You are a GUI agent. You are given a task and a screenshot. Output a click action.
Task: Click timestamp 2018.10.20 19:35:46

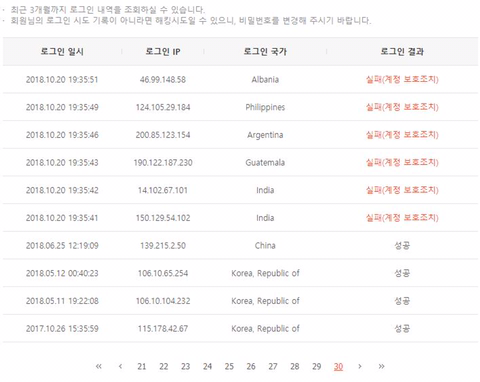62,135
